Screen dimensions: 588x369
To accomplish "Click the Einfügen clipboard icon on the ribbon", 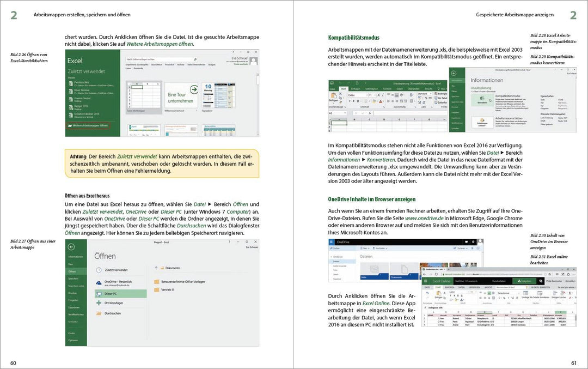I will coord(334,97).
